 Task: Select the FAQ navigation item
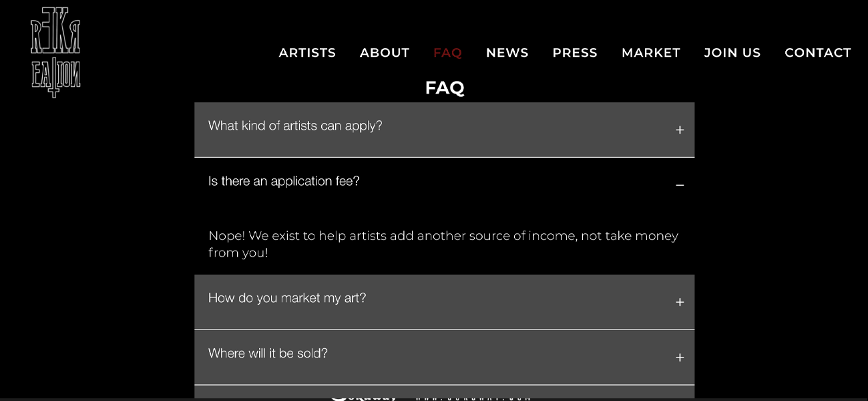(447, 53)
